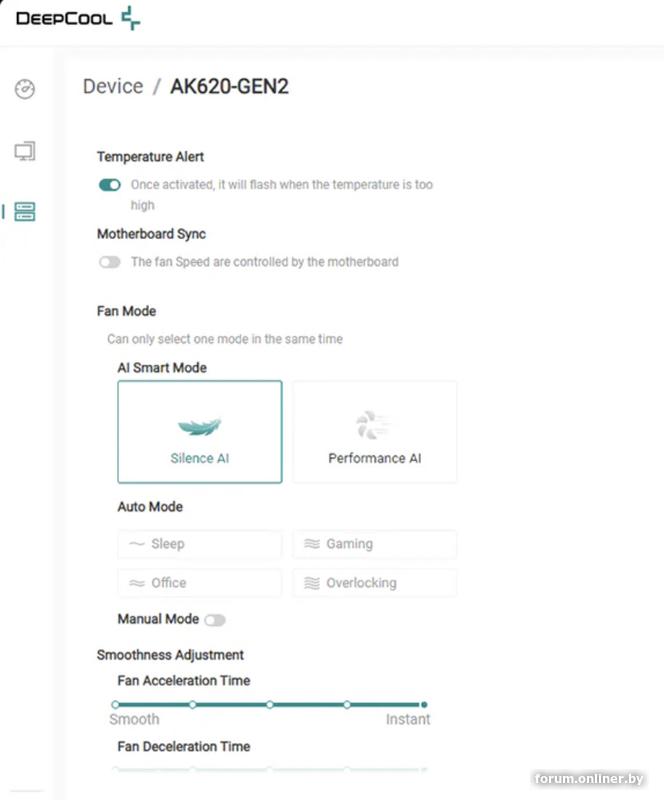Disable the Temperature Alert toggle

pos(109,185)
